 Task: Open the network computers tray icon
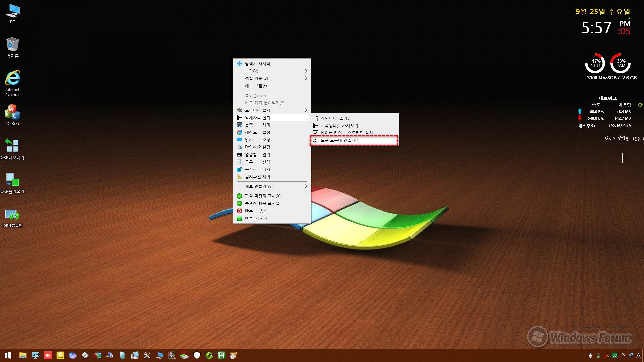coord(631,355)
